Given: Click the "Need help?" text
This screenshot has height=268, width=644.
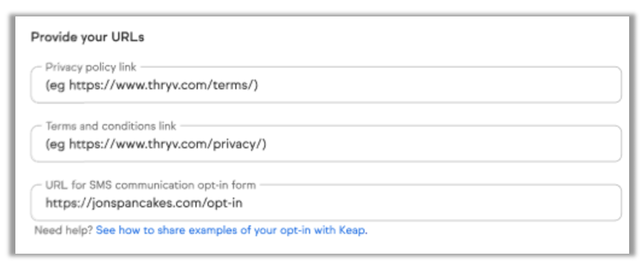Looking at the screenshot, I should (x=64, y=231).
